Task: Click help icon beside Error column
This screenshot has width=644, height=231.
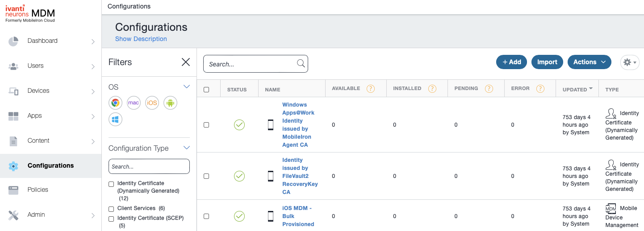Action: pos(540,89)
